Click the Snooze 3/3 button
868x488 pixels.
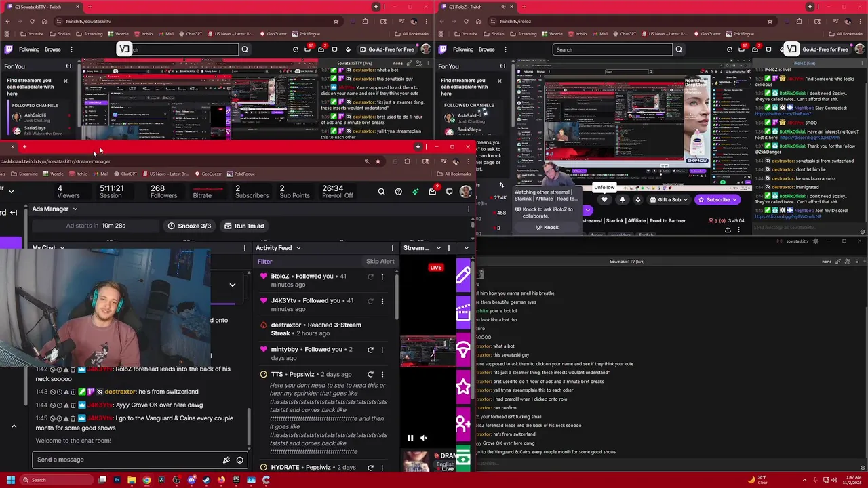(189, 226)
